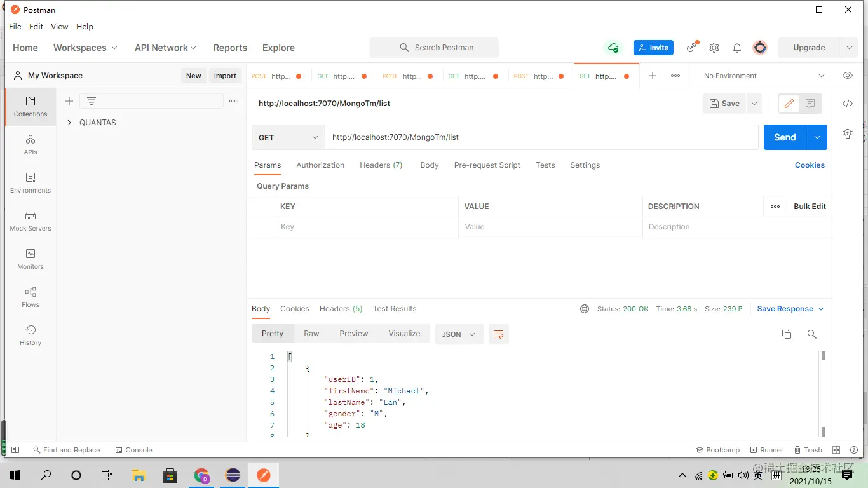This screenshot has width=868, height=488.
Task: Open environment quick look eye icon
Action: [x=848, y=76]
